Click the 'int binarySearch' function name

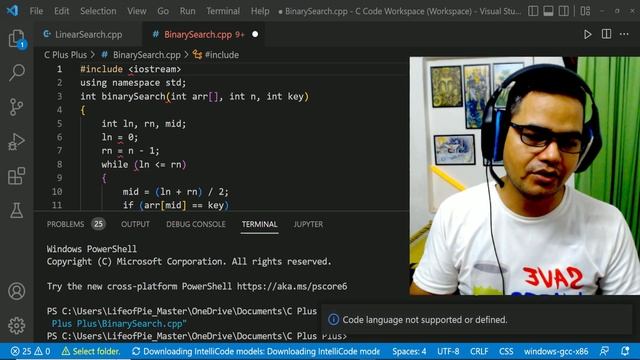click(x=133, y=96)
